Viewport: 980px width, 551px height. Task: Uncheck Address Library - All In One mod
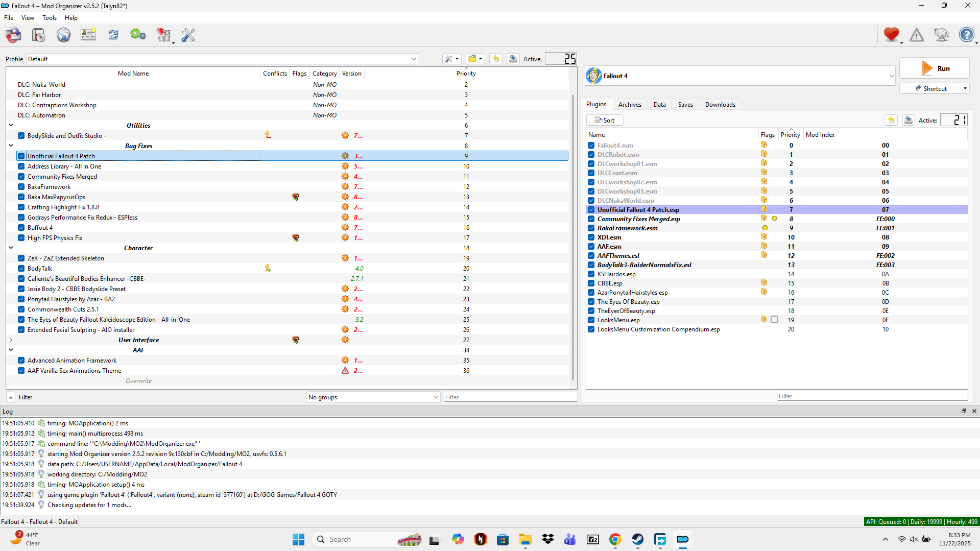tap(21, 166)
